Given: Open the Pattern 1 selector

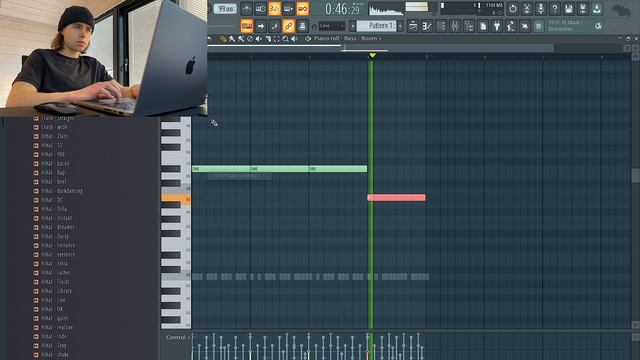Looking at the screenshot, I should [376, 26].
